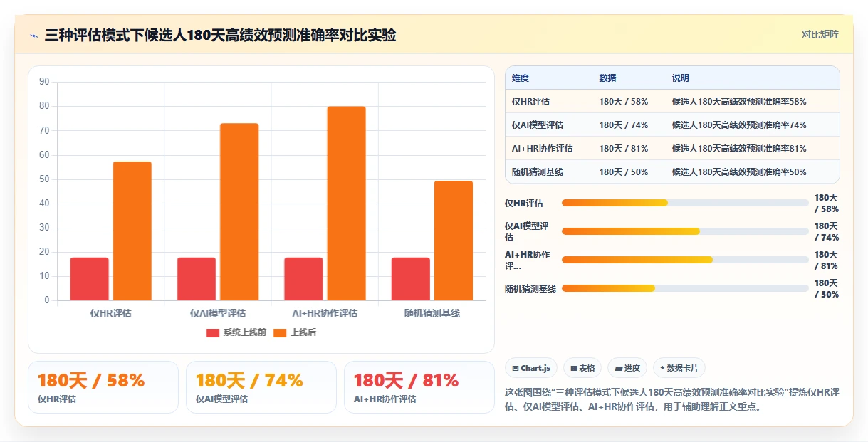Click the chart x-axis label 仅AI模型评估
Screen dimensions: 868x442
[218, 313]
